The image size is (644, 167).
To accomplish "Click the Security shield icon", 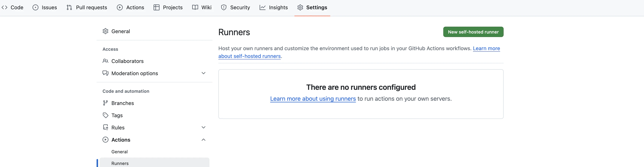I will 224,7.
